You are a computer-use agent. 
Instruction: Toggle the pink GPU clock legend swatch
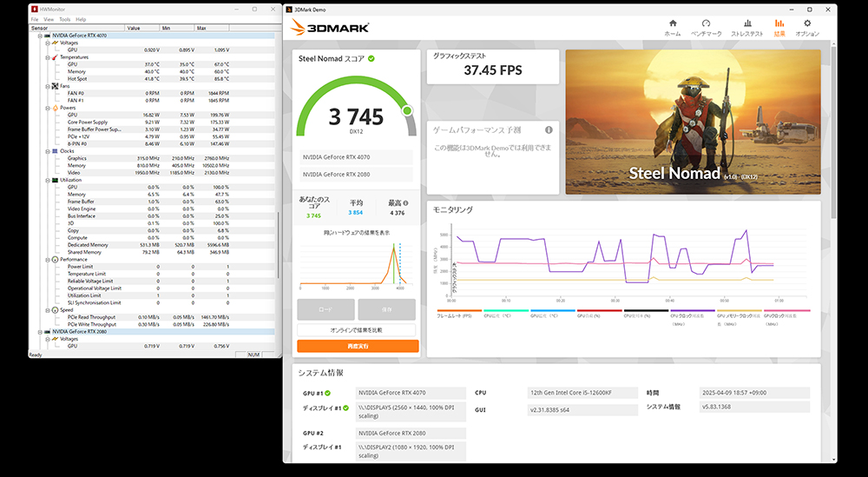point(786,311)
